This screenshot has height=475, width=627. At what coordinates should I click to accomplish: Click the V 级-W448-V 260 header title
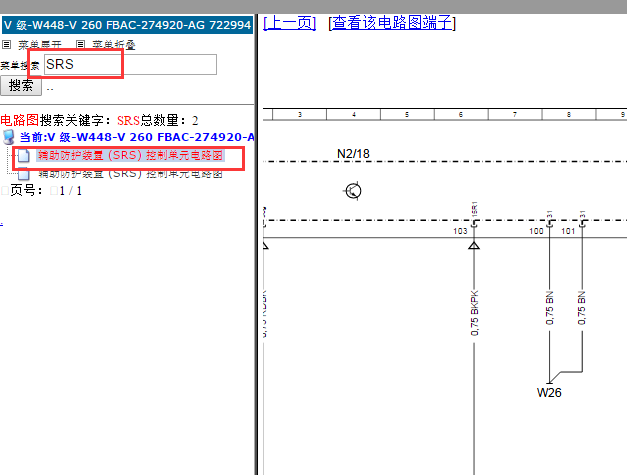point(127,25)
